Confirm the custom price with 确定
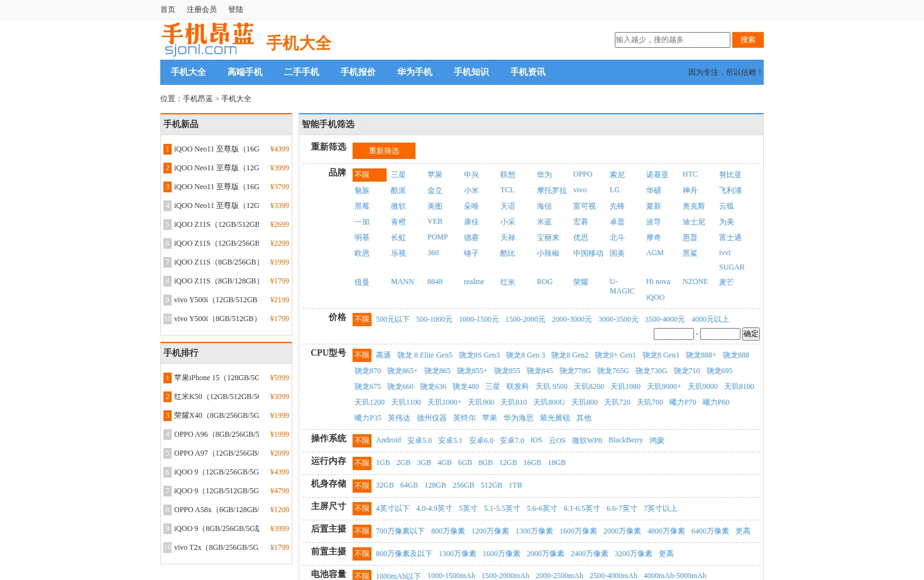The image size is (924, 580). pyautogui.click(x=751, y=334)
